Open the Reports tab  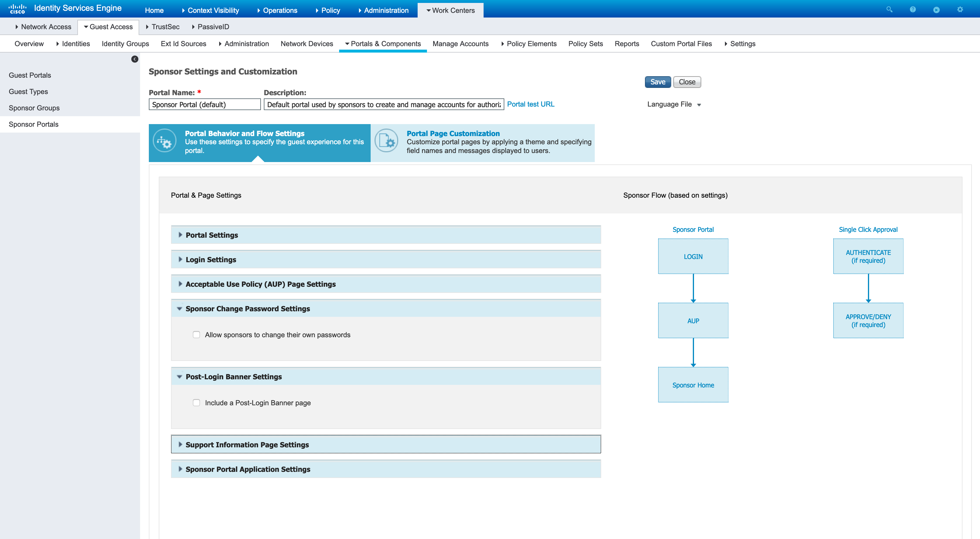[x=627, y=44]
